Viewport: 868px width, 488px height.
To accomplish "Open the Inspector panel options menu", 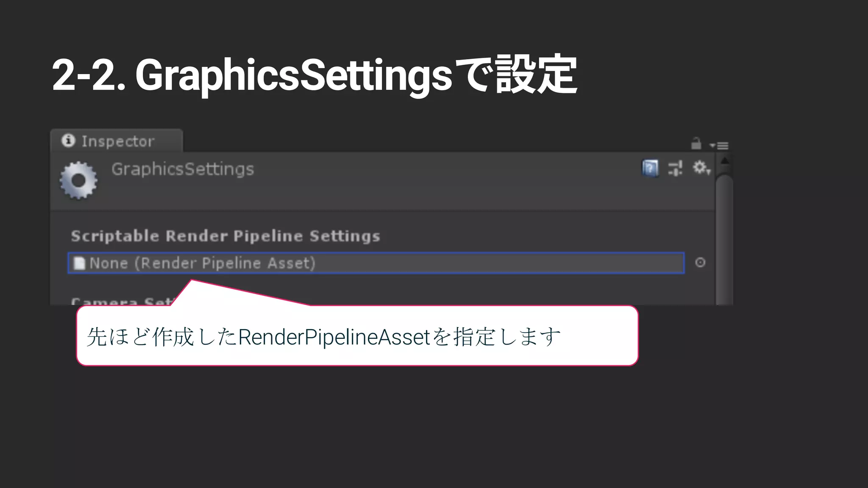I will [x=719, y=146].
